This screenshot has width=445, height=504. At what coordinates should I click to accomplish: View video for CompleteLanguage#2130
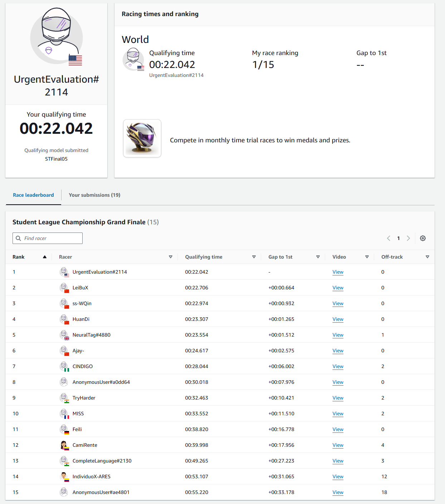click(x=338, y=461)
